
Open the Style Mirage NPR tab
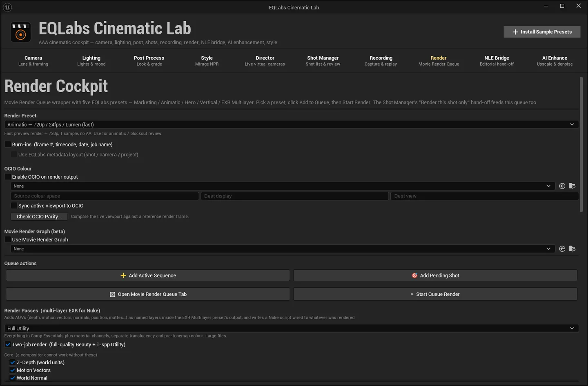pos(207,61)
